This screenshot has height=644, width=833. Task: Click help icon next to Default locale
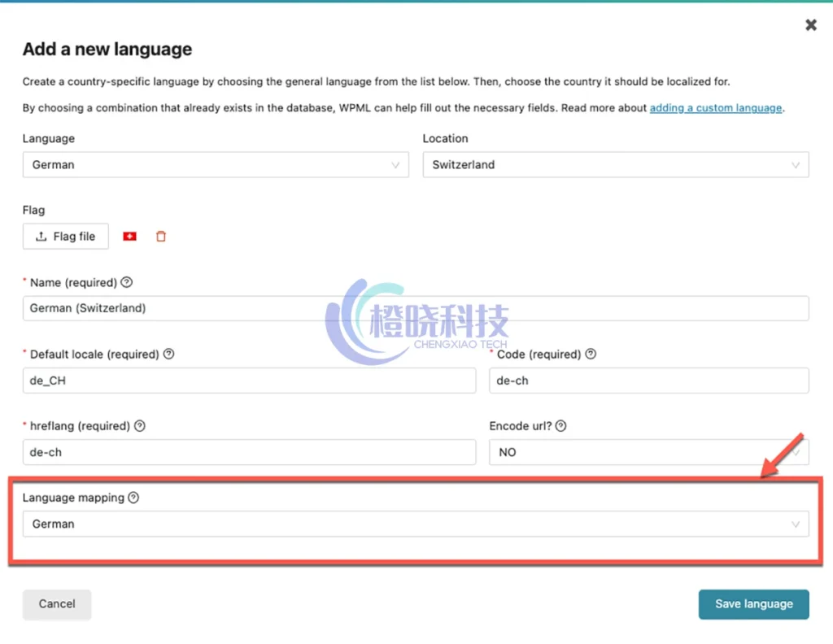click(168, 355)
